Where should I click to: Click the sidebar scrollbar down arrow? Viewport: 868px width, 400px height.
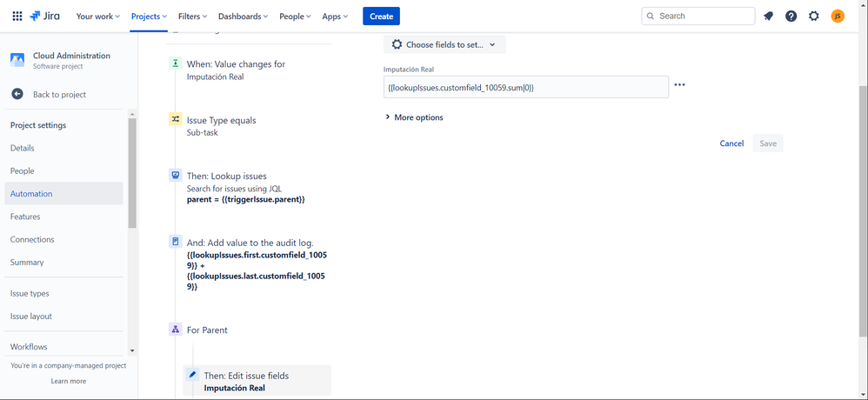click(x=131, y=350)
